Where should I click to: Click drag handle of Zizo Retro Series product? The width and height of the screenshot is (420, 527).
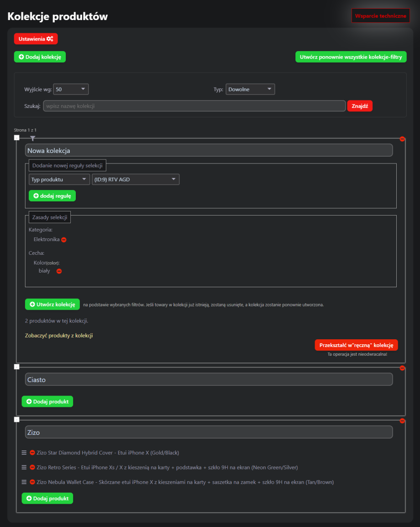[24, 468]
